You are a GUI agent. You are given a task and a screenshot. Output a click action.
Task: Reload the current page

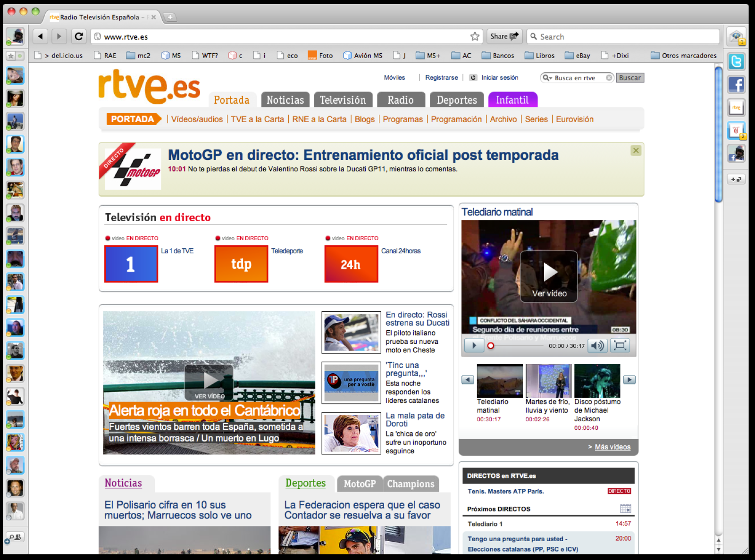click(x=78, y=36)
